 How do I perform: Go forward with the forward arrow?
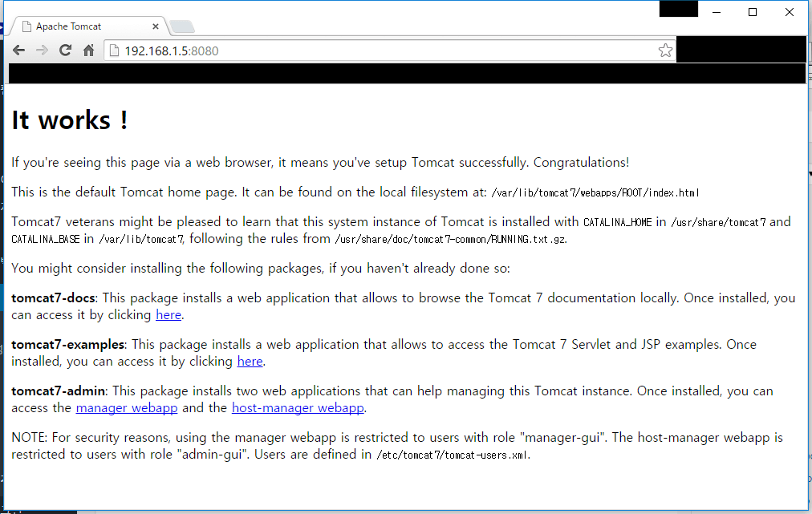[42, 51]
